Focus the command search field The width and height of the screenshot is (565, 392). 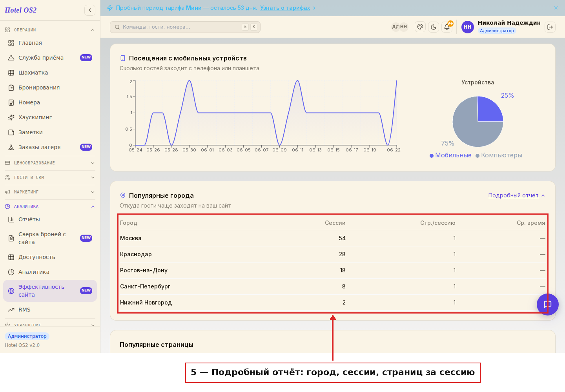point(185,27)
